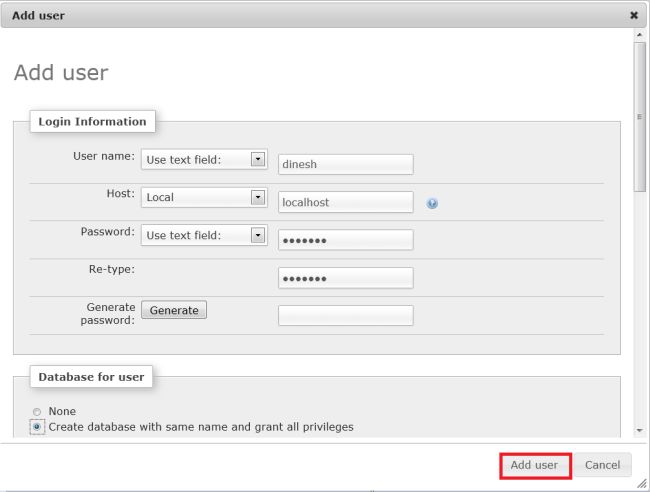650x492 pixels.
Task: Click the generated password text field
Action: (x=345, y=315)
